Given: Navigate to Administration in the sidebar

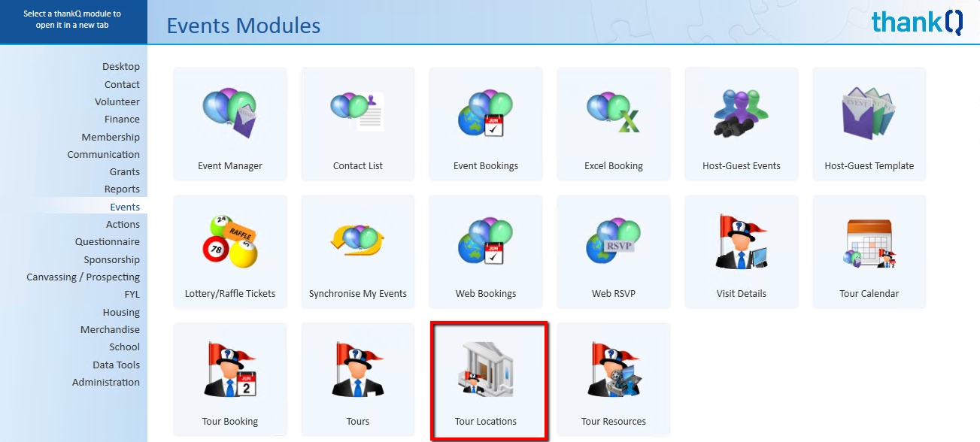Looking at the screenshot, I should (x=106, y=383).
